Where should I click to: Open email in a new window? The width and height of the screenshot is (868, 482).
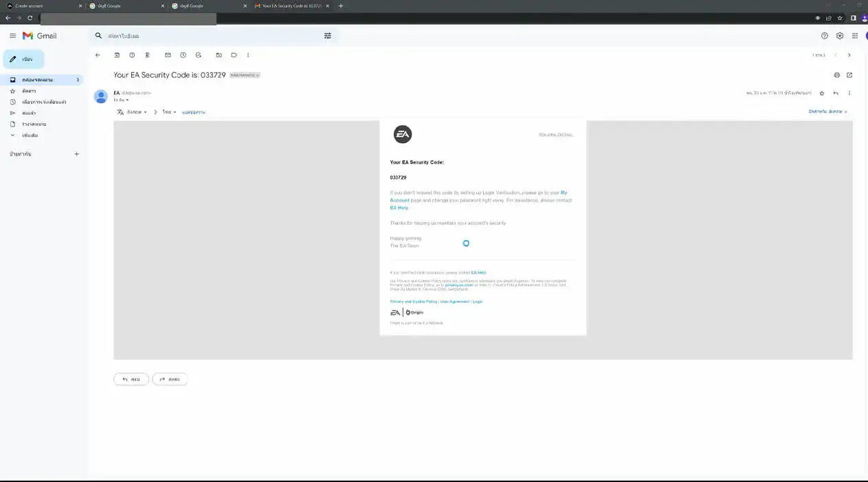point(849,75)
